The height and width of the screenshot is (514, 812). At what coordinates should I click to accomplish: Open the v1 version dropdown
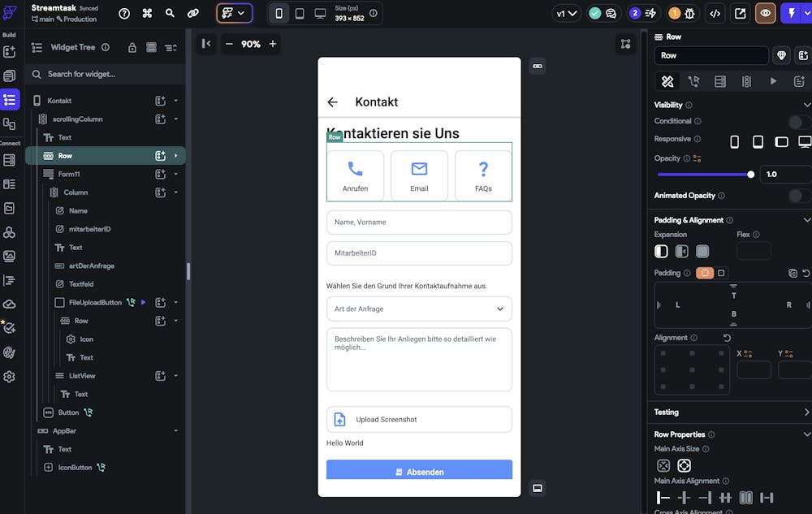(x=566, y=14)
